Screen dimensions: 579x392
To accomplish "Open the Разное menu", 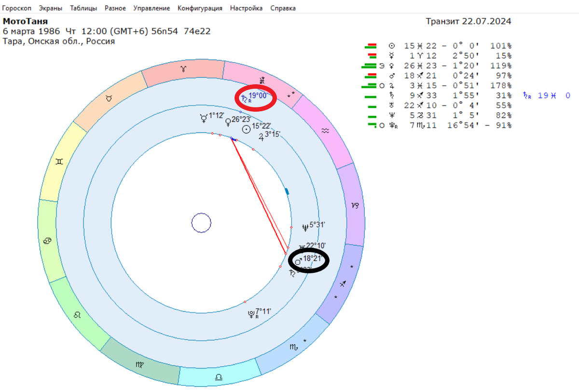I will click(x=115, y=8).
